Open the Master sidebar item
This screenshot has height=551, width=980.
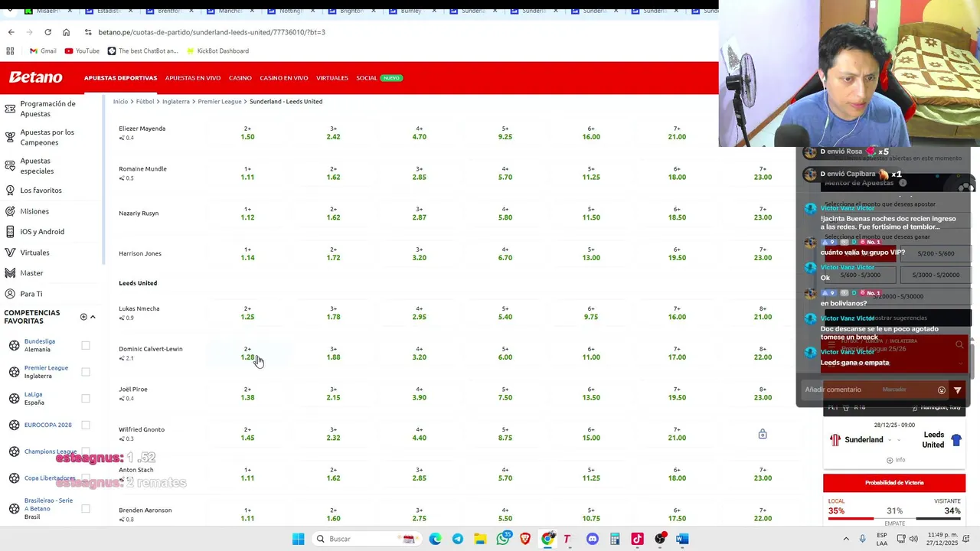coord(31,272)
